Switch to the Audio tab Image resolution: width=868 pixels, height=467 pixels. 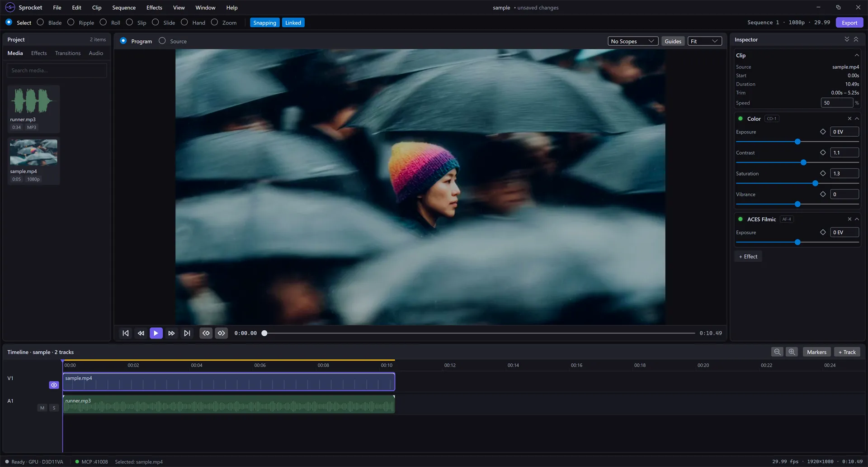tap(96, 53)
